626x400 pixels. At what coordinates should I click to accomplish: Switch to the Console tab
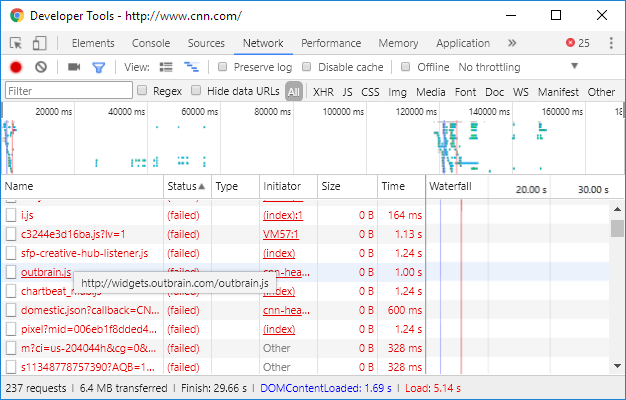(151, 43)
